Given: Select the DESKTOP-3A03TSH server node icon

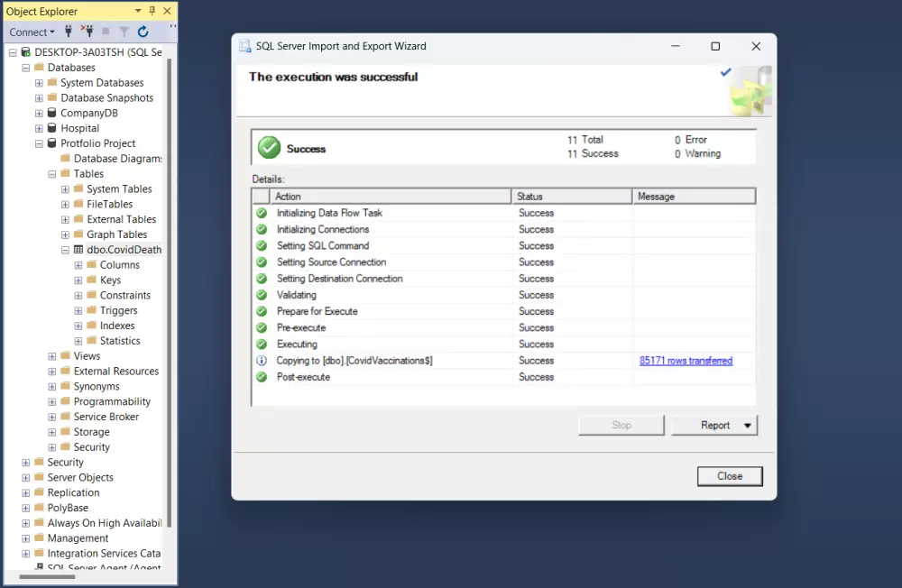Looking at the screenshot, I should (x=26, y=51).
